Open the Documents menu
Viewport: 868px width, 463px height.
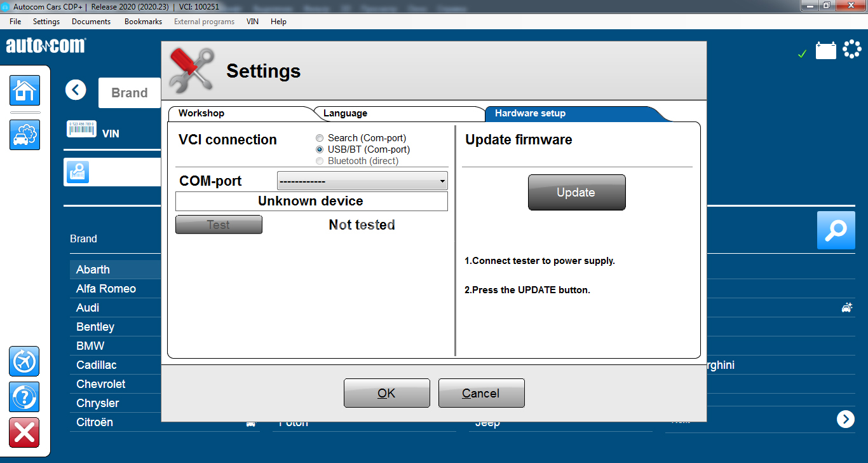92,22
